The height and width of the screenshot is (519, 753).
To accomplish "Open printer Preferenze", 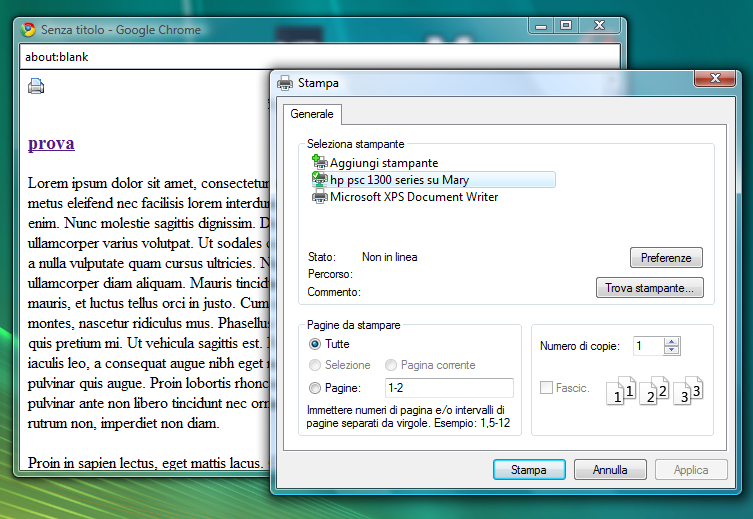I will pyautogui.click(x=666, y=258).
